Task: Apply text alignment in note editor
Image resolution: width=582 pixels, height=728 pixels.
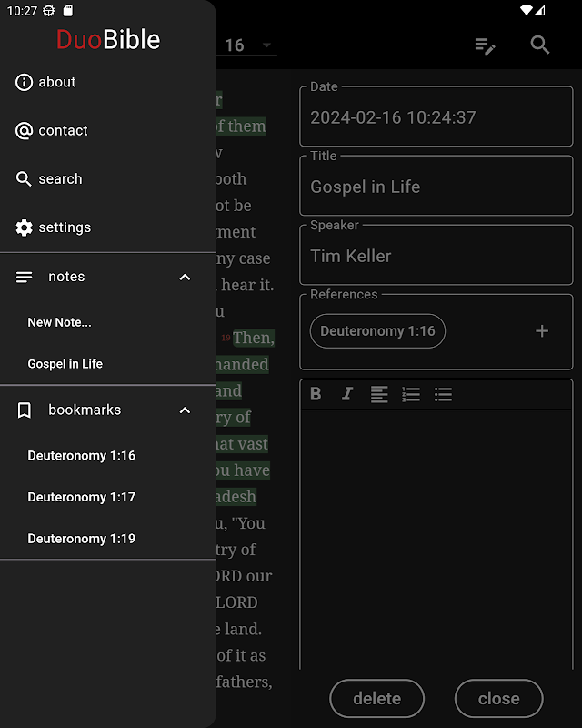Action: point(379,394)
